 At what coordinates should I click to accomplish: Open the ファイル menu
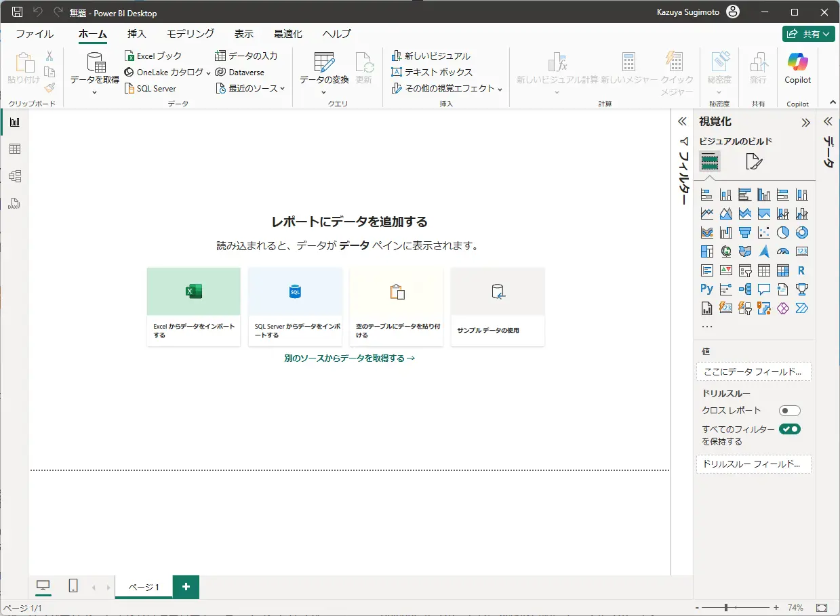[x=35, y=34]
